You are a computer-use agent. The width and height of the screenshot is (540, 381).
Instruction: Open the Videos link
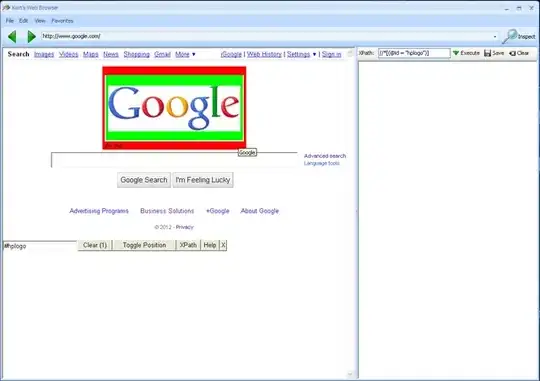[x=69, y=54]
